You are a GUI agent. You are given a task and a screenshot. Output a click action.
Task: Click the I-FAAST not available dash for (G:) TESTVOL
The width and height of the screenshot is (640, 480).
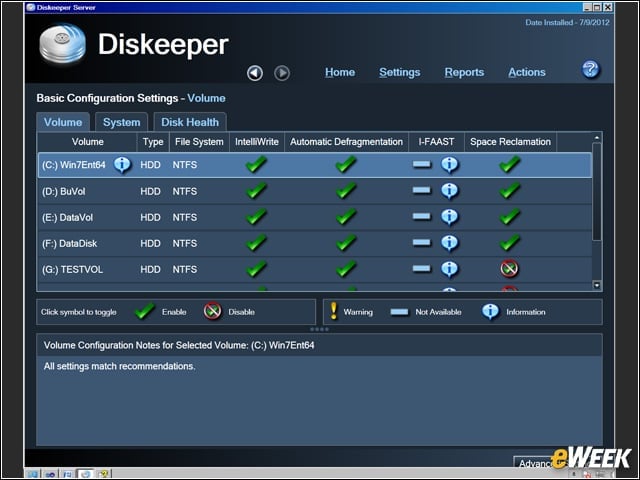click(422, 269)
